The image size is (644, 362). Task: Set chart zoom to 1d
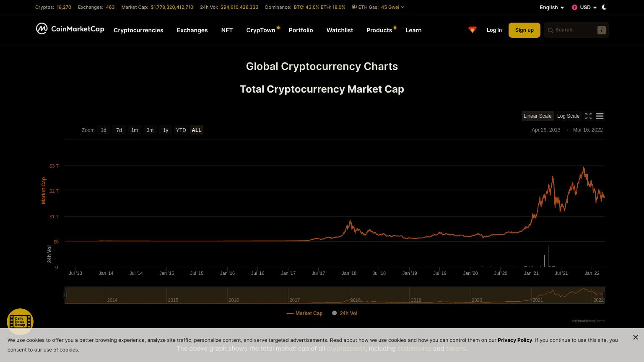104,130
